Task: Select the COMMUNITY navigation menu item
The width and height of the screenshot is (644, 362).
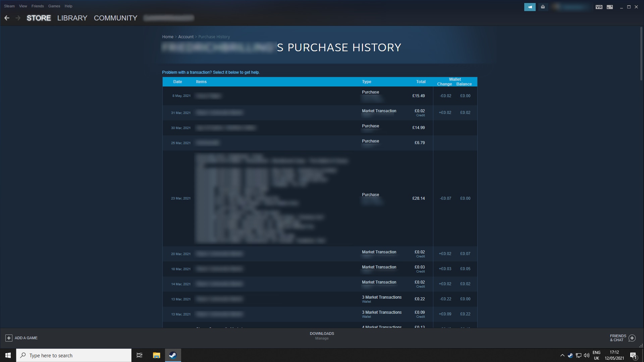Action: coord(115,18)
